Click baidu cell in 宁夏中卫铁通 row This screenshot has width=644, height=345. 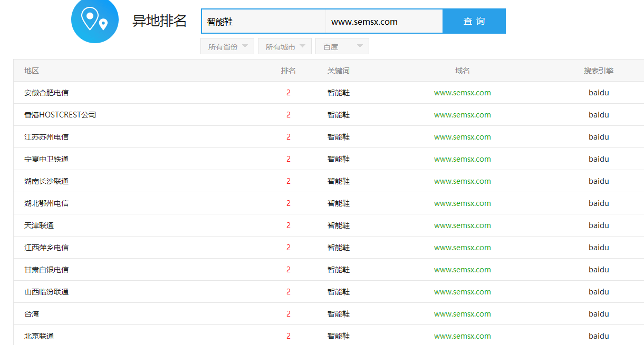(x=599, y=159)
